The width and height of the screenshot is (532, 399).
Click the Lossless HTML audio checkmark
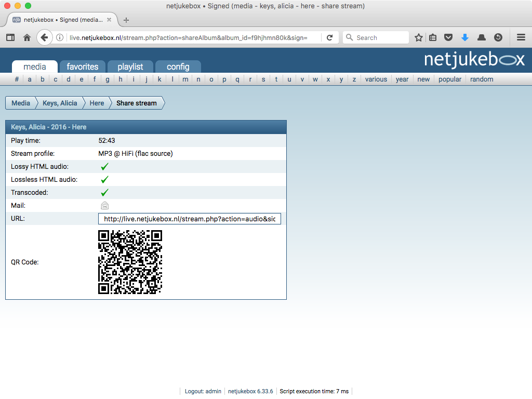point(104,179)
